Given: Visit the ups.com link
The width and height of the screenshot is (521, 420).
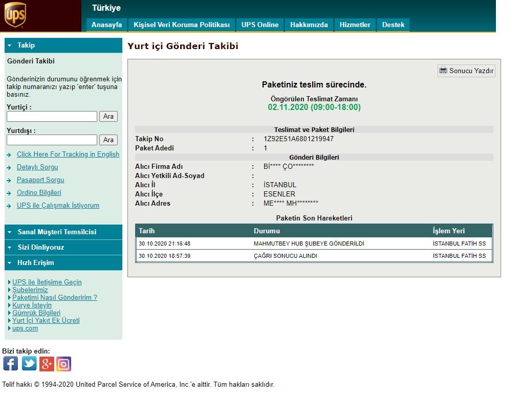Looking at the screenshot, I should point(25,328).
